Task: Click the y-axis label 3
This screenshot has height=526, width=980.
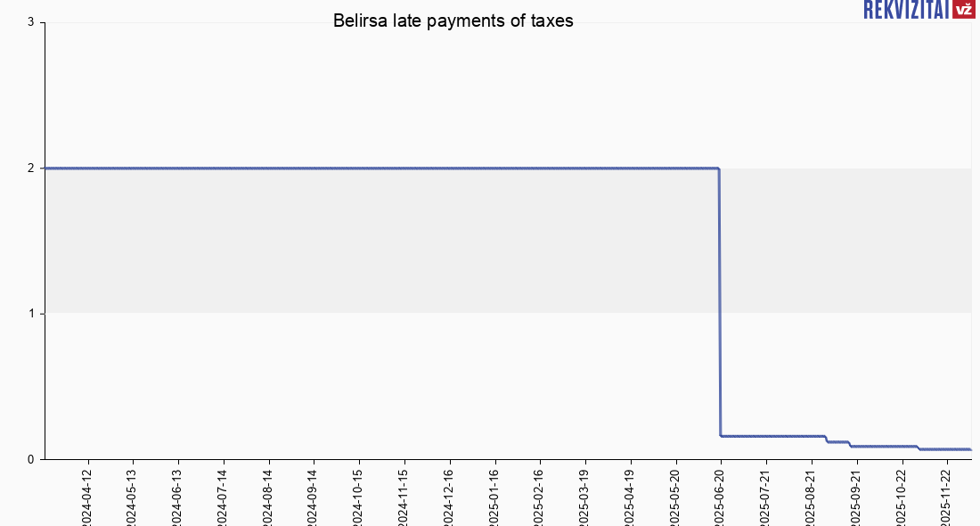Action: pos(31,22)
